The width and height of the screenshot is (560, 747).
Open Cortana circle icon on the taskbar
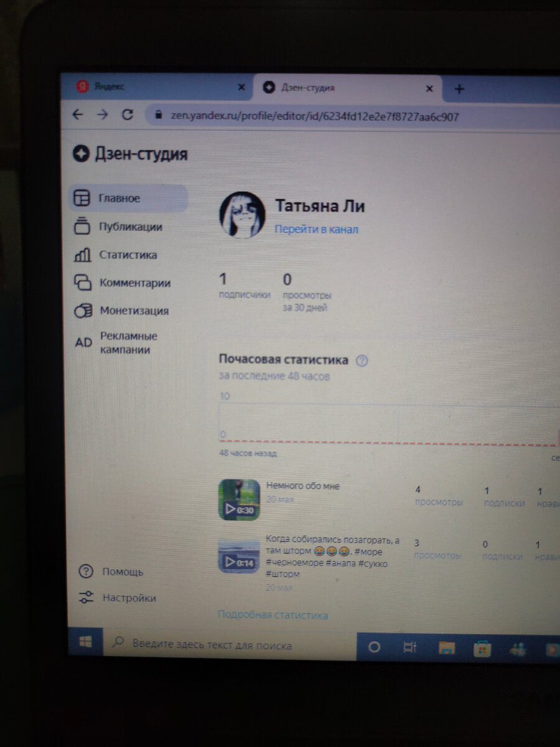click(x=374, y=647)
